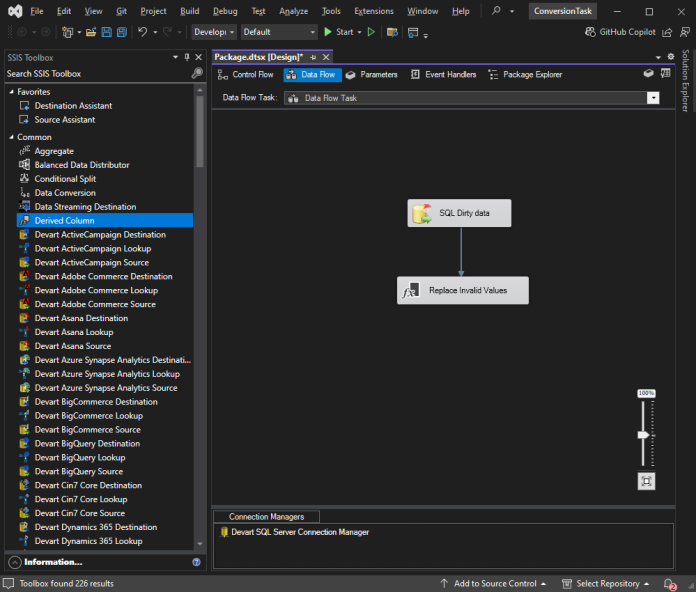Open the Extensions menu
The image size is (696, 592).
[374, 11]
